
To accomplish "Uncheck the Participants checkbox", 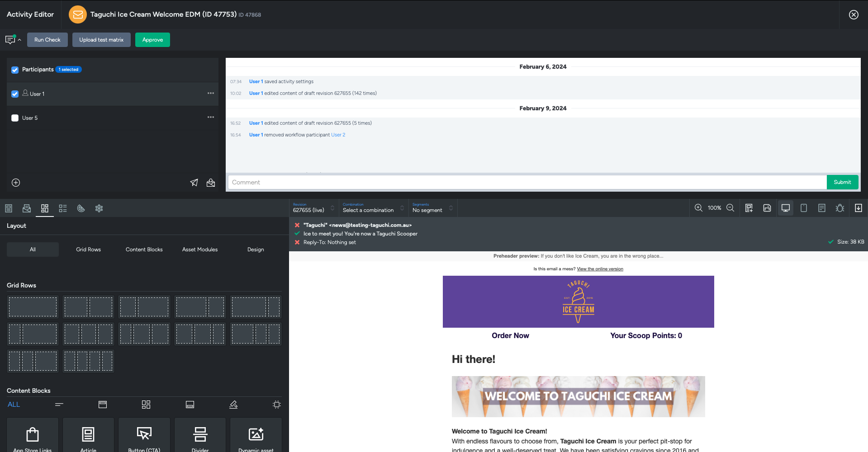I will click(15, 70).
